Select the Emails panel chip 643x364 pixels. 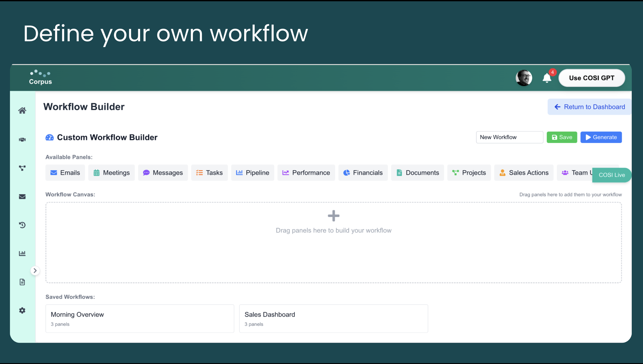tap(65, 173)
